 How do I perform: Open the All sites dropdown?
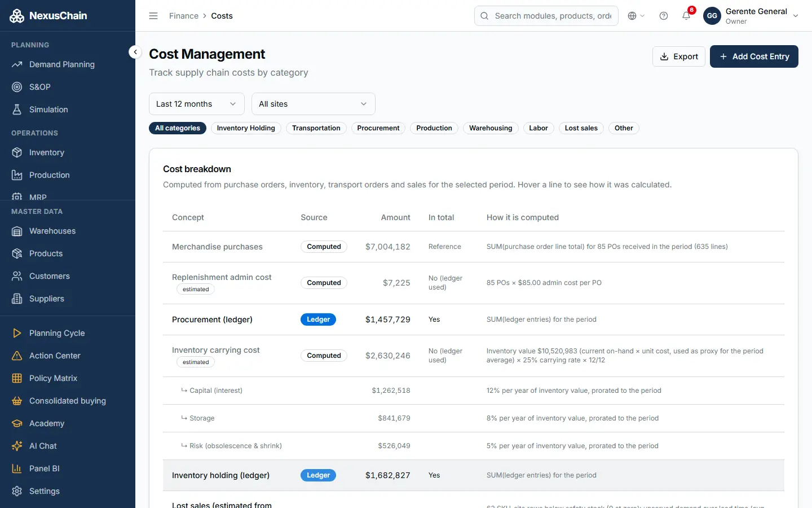click(x=314, y=104)
